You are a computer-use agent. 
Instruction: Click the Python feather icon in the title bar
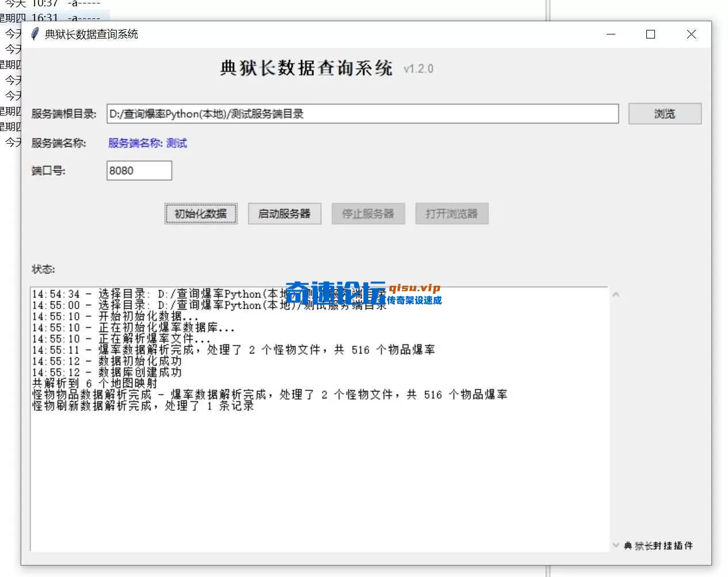click(34, 34)
